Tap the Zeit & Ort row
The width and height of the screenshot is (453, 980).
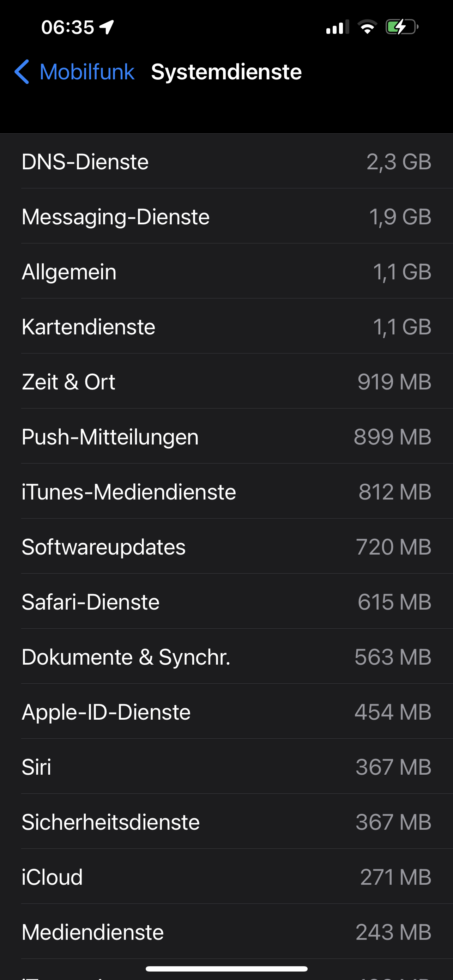click(226, 382)
